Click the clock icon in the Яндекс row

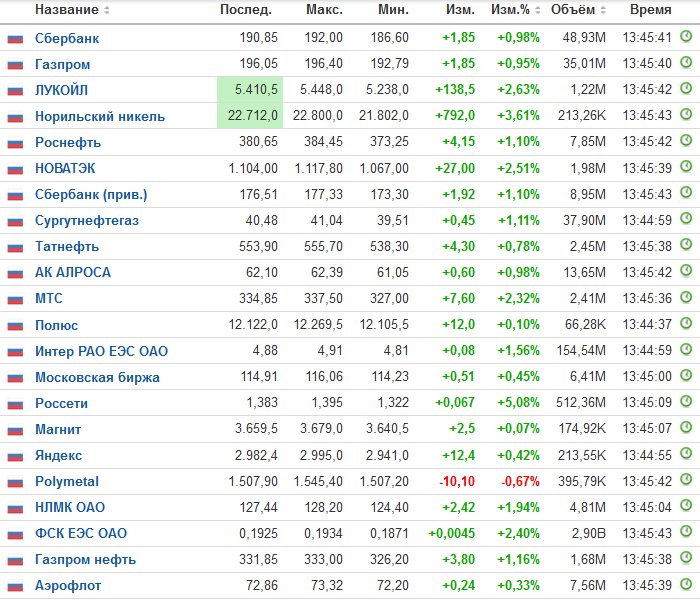point(686,454)
